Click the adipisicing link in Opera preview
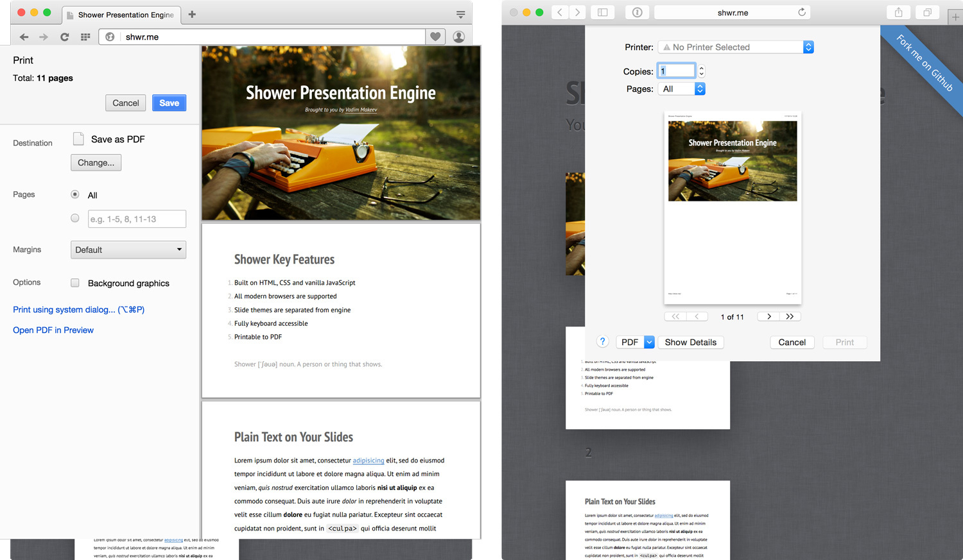This screenshot has width=963, height=560. click(369, 461)
